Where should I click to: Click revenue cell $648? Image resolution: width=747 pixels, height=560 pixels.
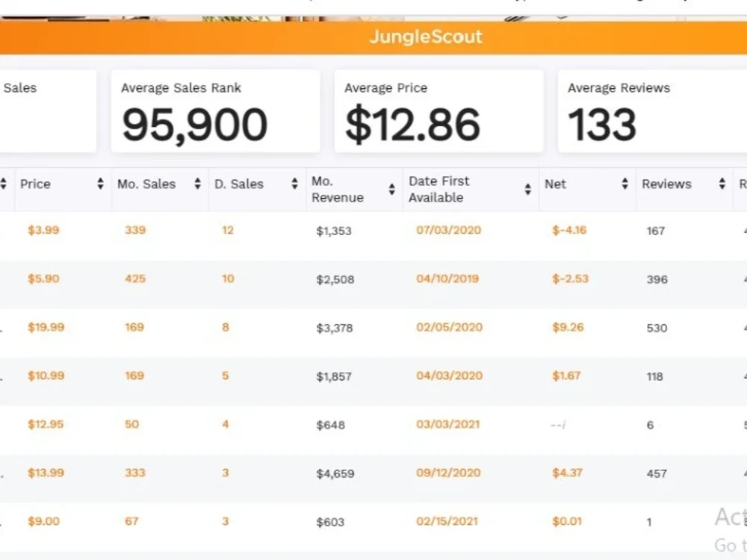(331, 426)
